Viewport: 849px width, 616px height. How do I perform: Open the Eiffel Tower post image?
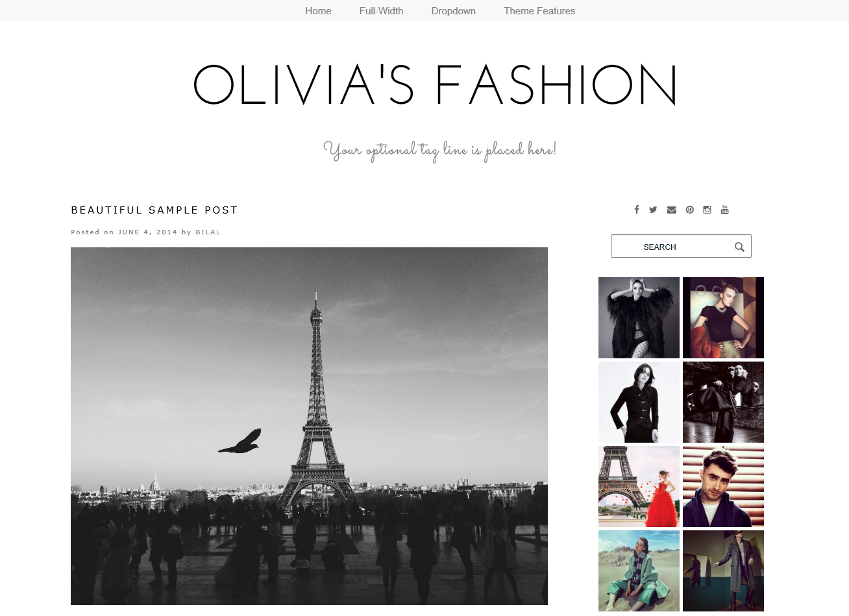click(309, 426)
